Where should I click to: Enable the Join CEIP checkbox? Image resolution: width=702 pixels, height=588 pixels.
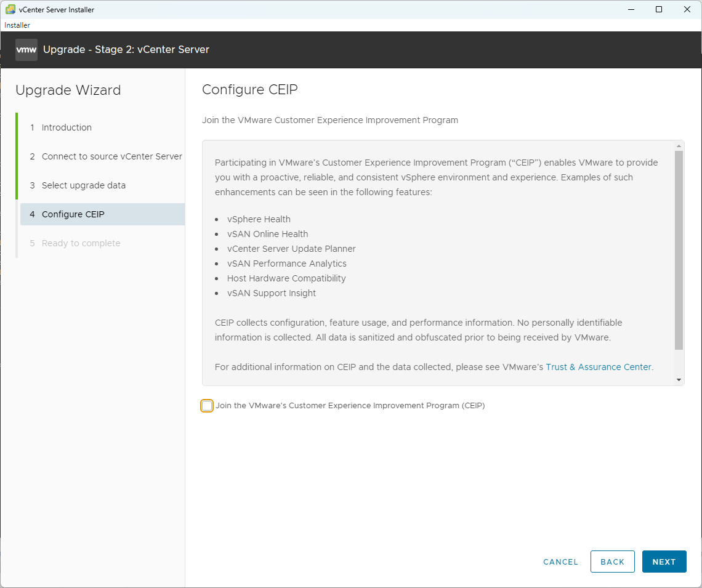[207, 406]
